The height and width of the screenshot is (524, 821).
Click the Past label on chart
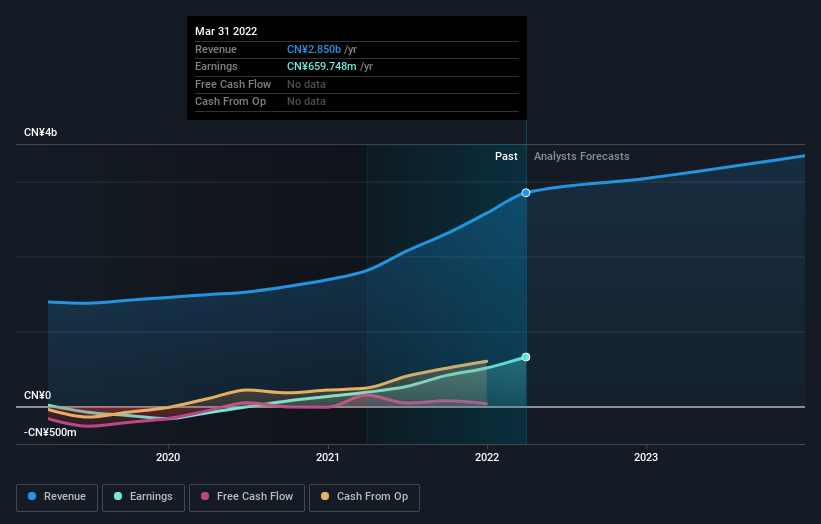[506, 156]
